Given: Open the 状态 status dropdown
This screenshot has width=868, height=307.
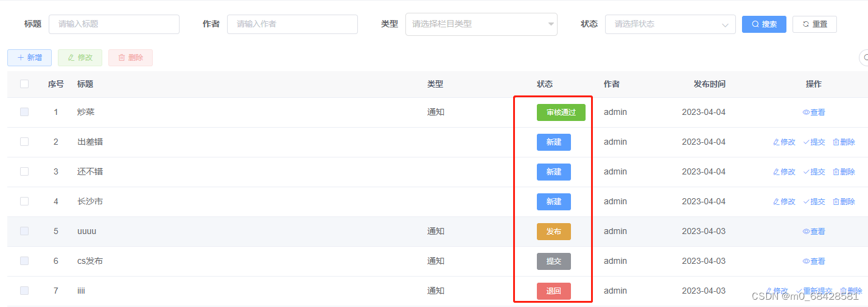Looking at the screenshot, I should pyautogui.click(x=670, y=24).
